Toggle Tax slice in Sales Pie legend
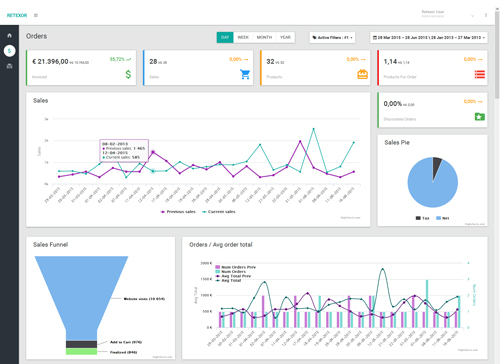 422,218
